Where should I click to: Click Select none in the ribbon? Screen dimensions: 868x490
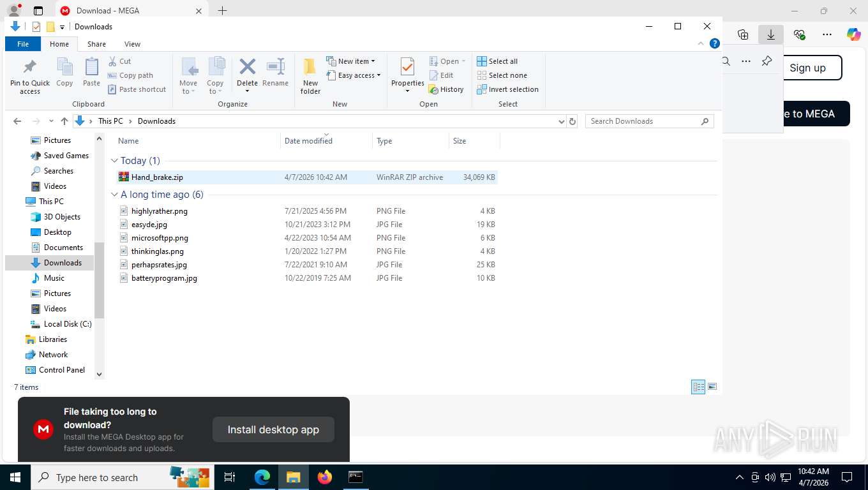pyautogui.click(x=502, y=75)
